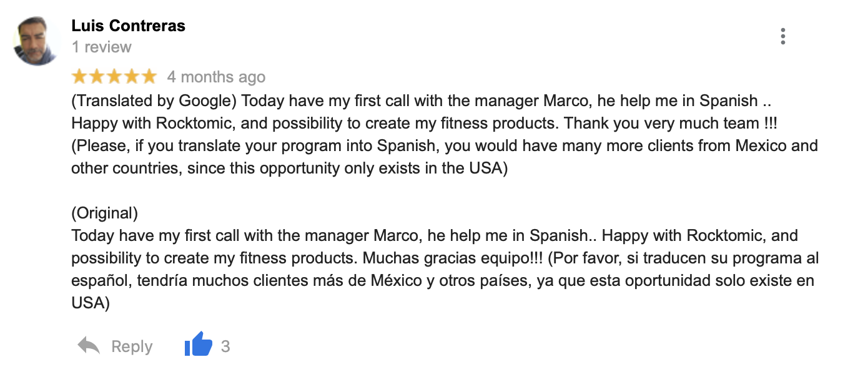Click the Reply text label
This screenshot has height=372, width=868.
(x=132, y=346)
